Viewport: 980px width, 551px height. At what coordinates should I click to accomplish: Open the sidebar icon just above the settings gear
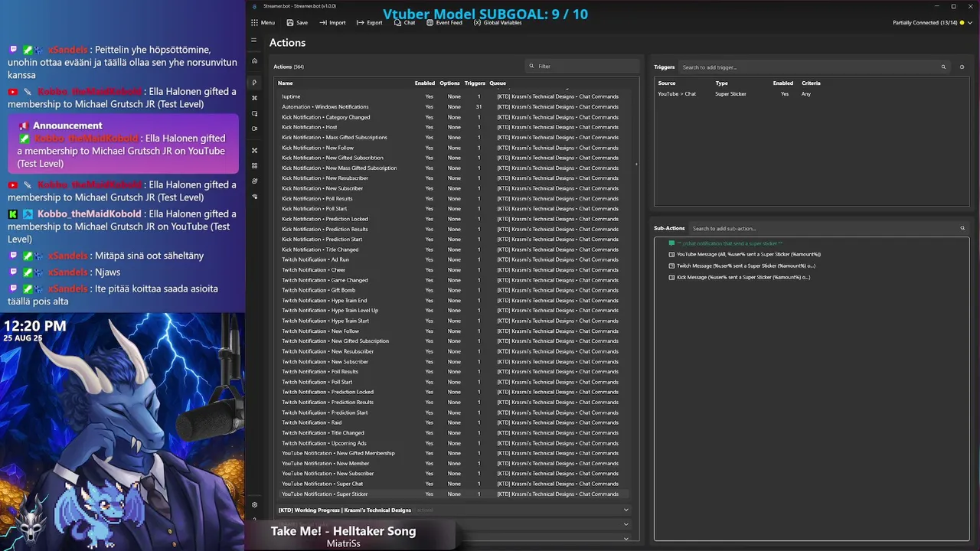(254, 197)
